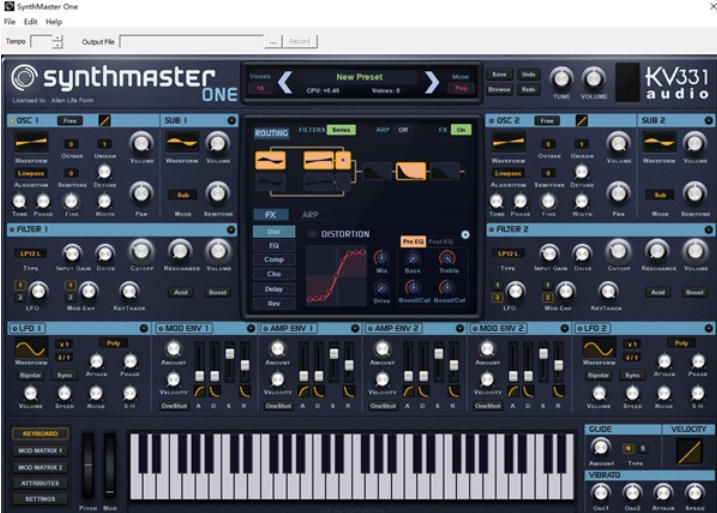Open the Poly mode dropdown in preset bar
Image resolution: width=717 pixels, height=513 pixels.
click(461, 88)
